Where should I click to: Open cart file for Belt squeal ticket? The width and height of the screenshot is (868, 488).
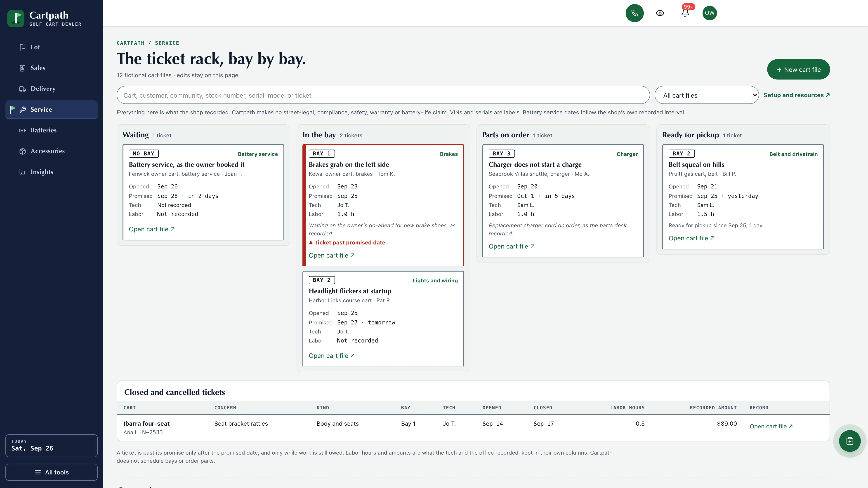pyautogui.click(x=691, y=238)
